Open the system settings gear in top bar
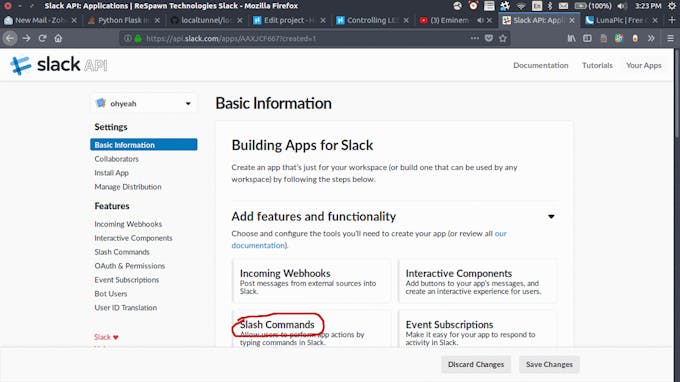Viewport: 680px width, 382px height. 672,6
